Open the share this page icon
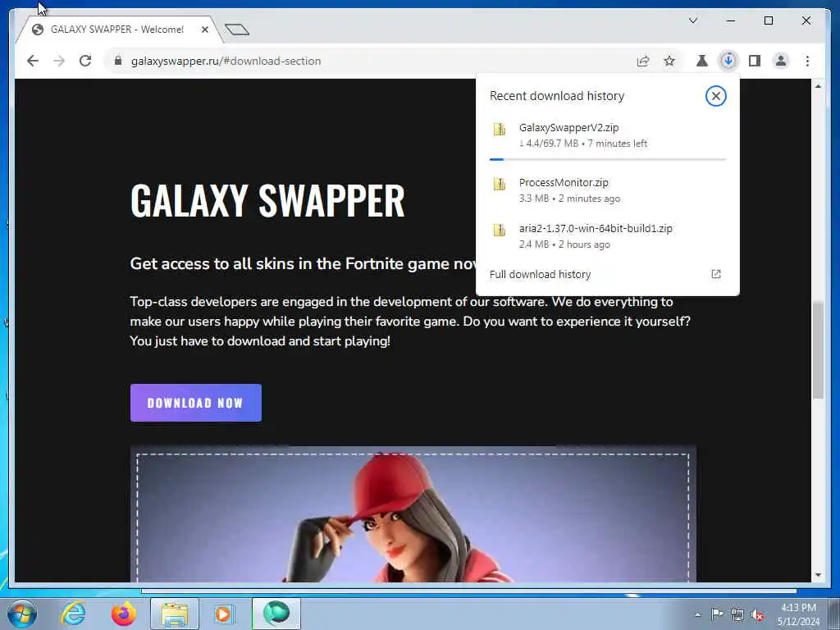Screen dimensions: 840x630 tap(643, 61)
